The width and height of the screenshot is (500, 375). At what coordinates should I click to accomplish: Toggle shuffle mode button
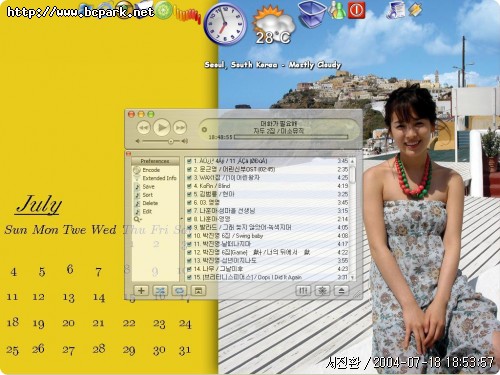coord(160,291)
